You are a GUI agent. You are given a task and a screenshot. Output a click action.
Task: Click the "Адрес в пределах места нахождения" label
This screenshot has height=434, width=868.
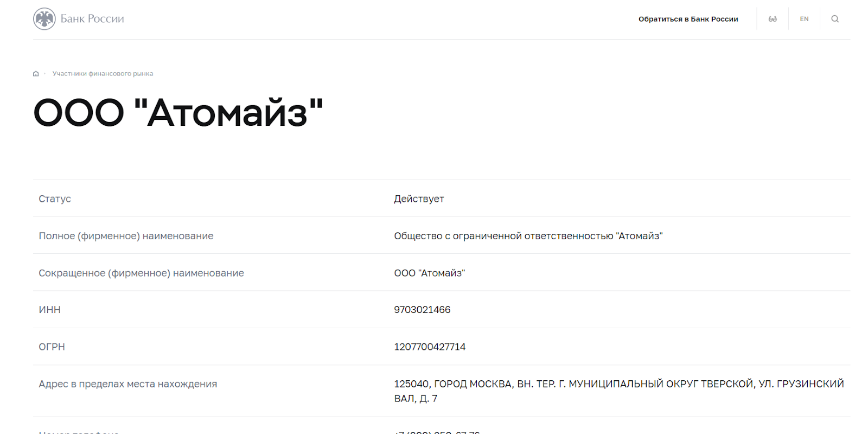pos(127,384)
